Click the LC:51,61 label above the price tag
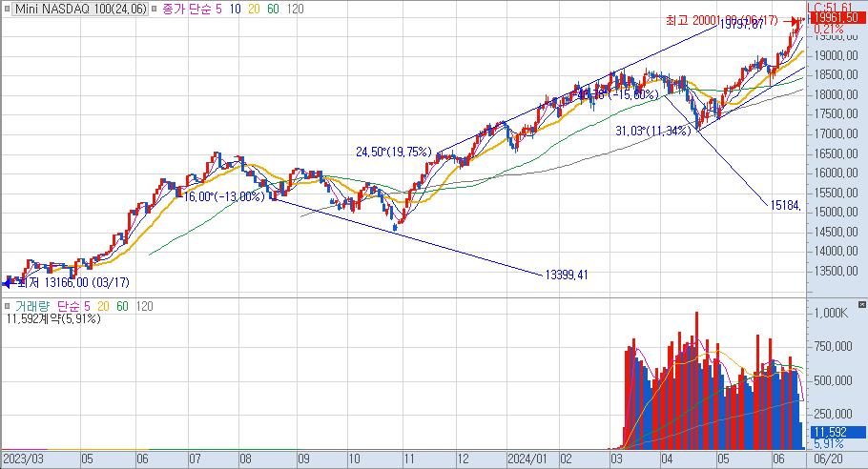The height and width of the screenshot is (469, 868). click(x=830, y=8)
